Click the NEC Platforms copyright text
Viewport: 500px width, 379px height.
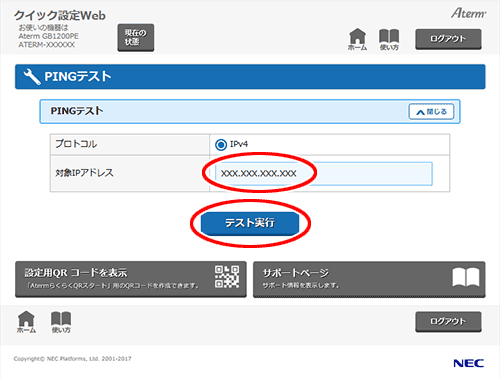72,359
